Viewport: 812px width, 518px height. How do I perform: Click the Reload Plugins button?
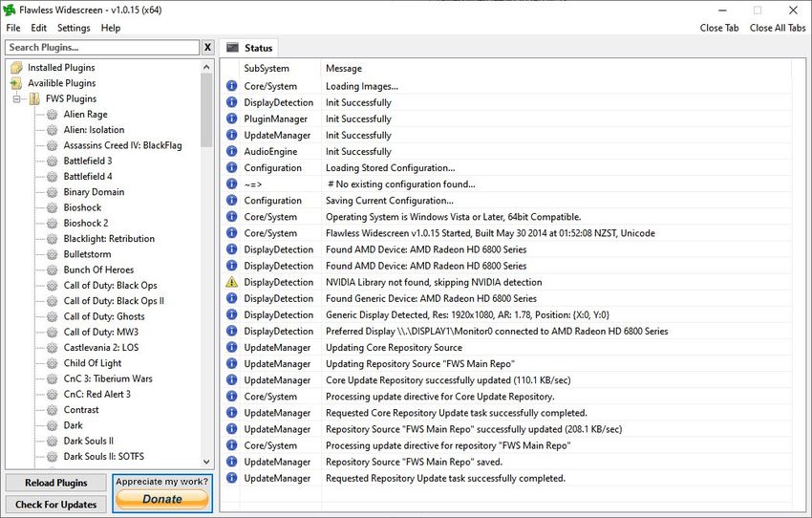click(56, 483)
